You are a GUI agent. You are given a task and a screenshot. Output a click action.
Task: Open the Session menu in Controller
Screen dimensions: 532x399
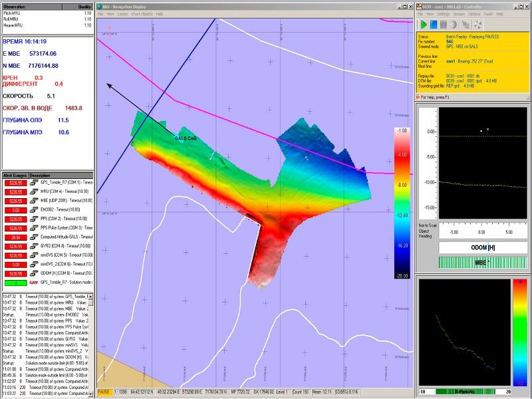(459, 14)
